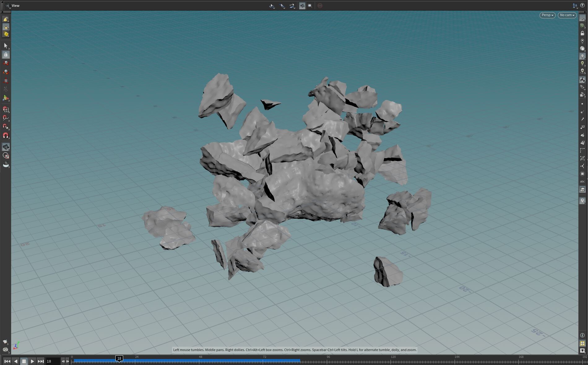
Task: Activate the Scale tool
Action: 6,80
